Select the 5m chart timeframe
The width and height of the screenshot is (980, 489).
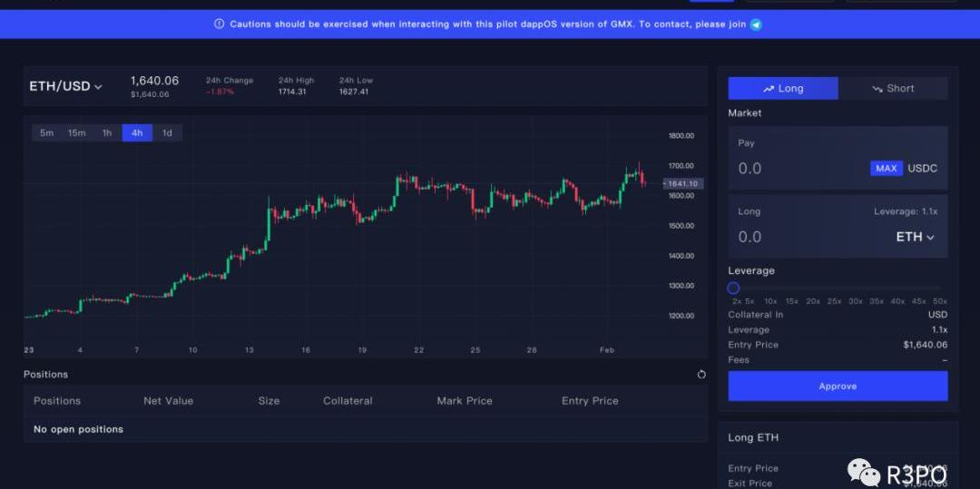(x=46, y=133)
